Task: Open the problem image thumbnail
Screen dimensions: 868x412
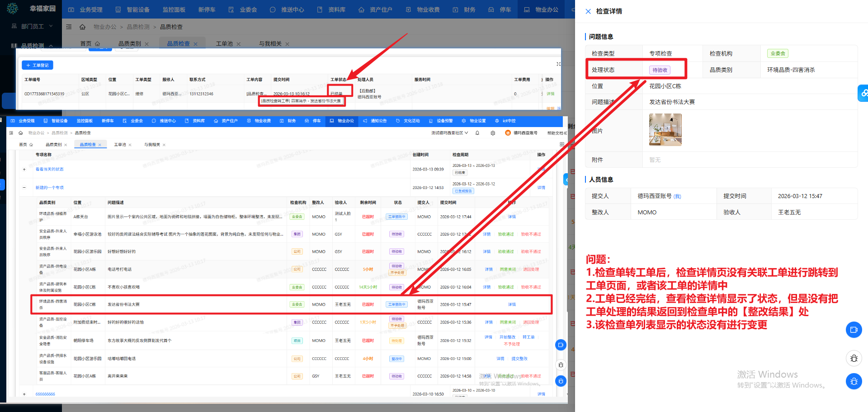Action: [665, 130]
